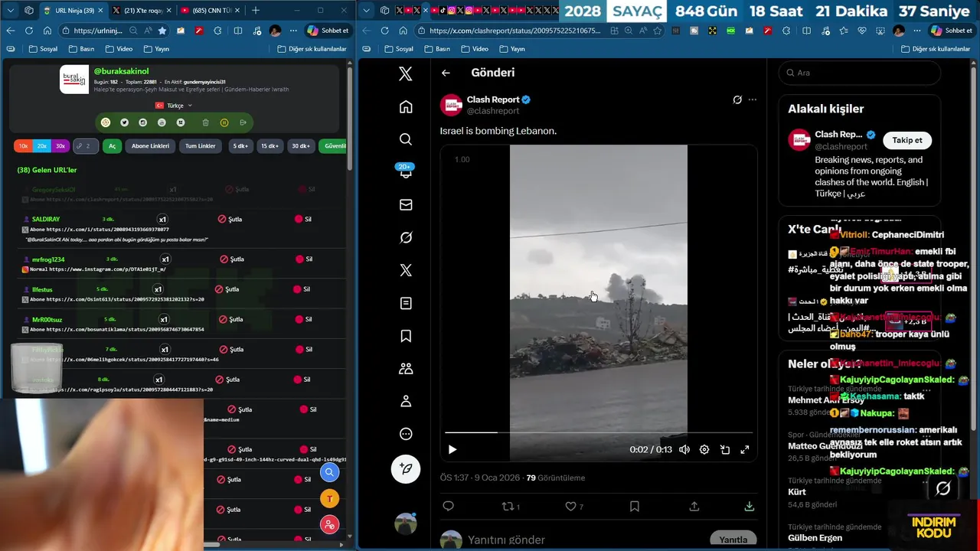Click Şutla for MrR00tsuz row
The width and height of the screenshot is (980, 551).
230,319
